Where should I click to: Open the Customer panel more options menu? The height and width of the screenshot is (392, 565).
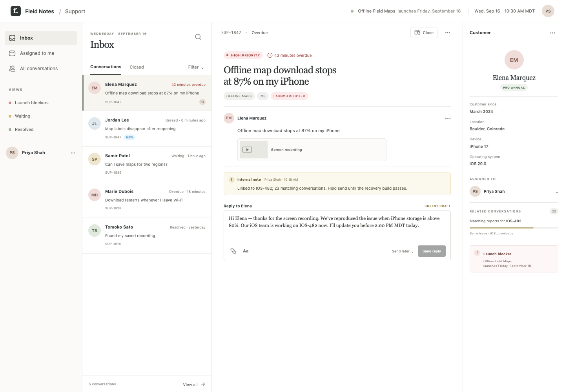click(x=552, y=33)
